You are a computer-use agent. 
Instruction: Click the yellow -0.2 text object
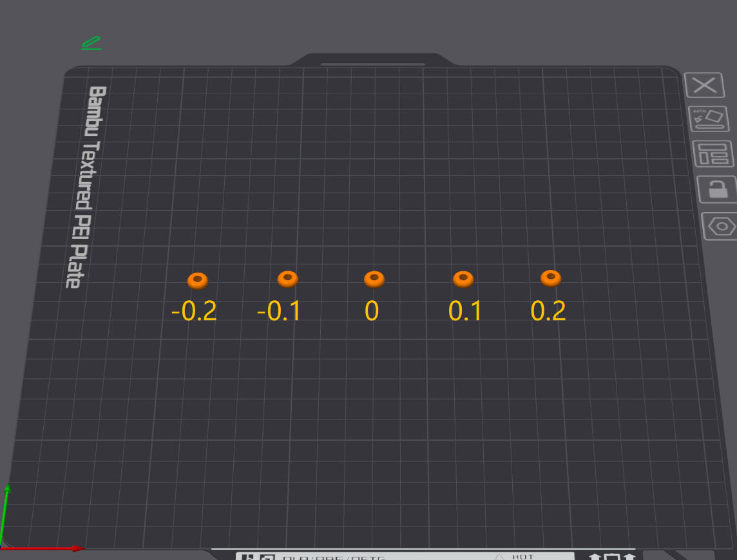[x=194, y=311]
